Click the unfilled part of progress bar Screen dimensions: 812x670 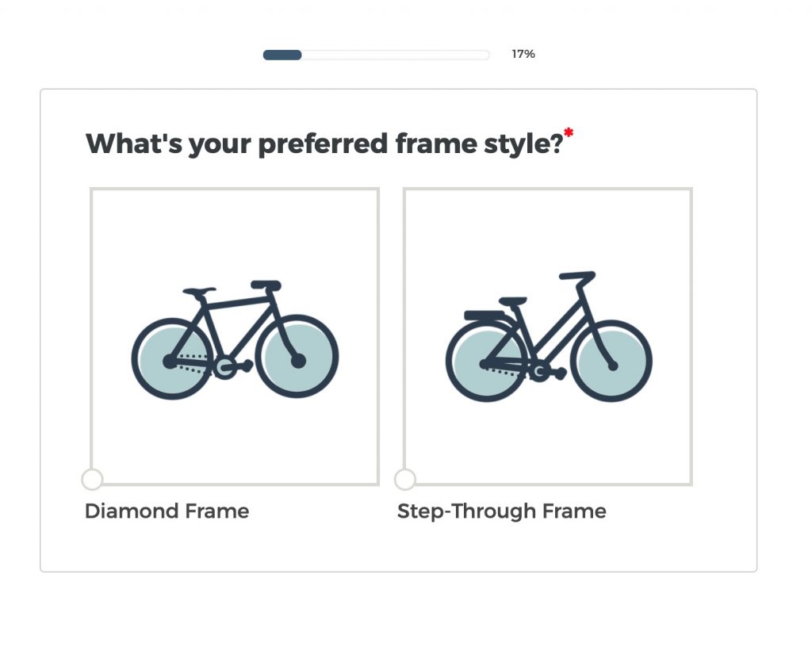click(x=395, y=55)
